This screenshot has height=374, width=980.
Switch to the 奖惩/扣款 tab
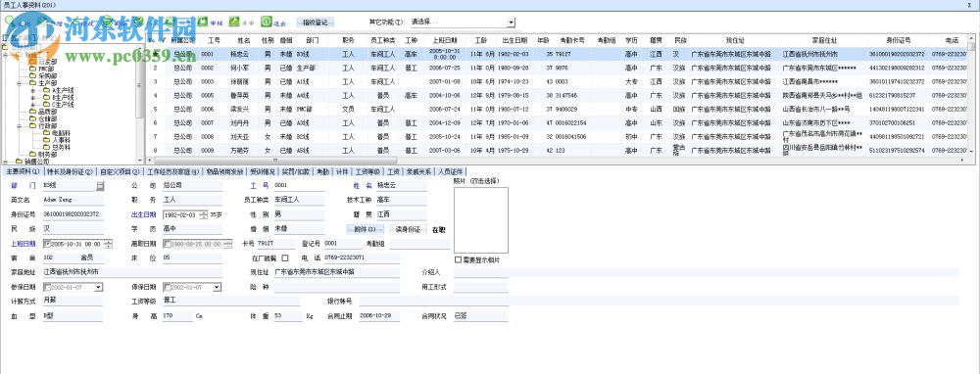tap(296, 171)
